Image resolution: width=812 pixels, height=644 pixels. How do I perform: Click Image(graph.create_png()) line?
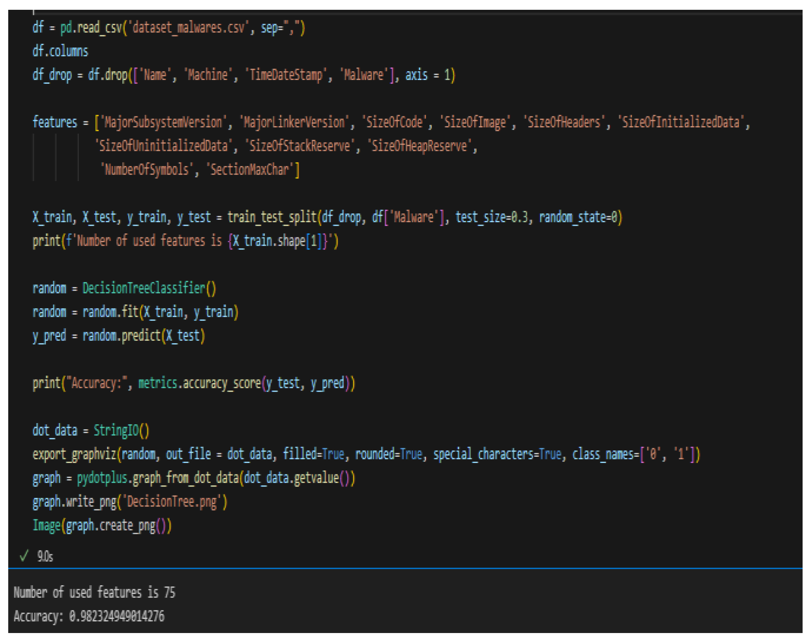[102, 525]
